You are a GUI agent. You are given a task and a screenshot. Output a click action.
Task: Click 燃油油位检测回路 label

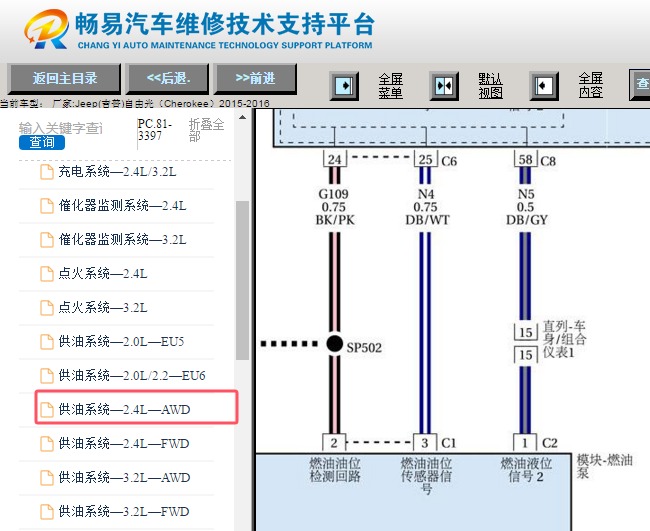coord(335,470)
